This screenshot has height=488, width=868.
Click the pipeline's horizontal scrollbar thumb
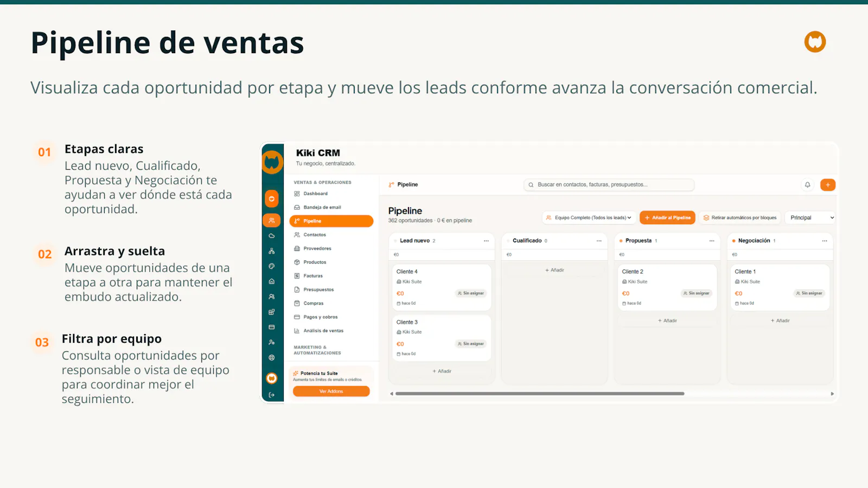pos(540,394)
